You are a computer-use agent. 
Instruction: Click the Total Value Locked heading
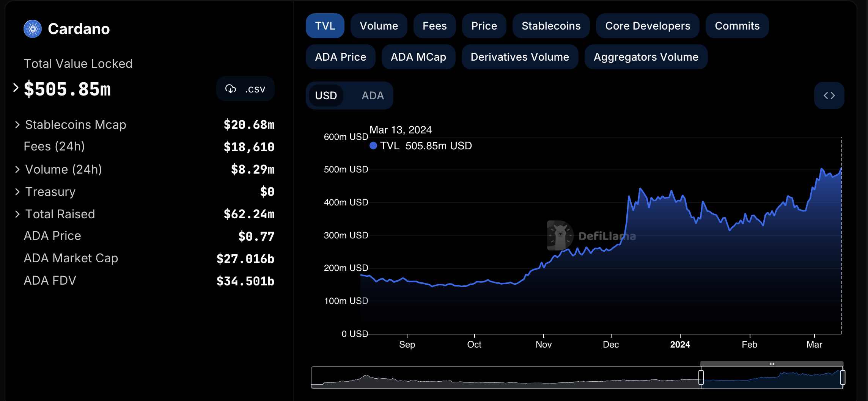78,64
